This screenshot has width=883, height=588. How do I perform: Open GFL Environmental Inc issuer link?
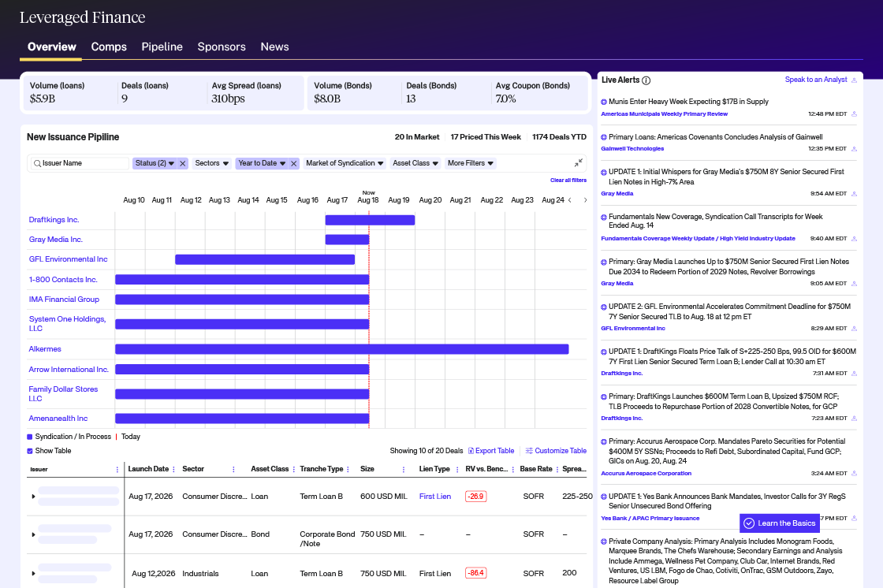[x=68, y=259]
